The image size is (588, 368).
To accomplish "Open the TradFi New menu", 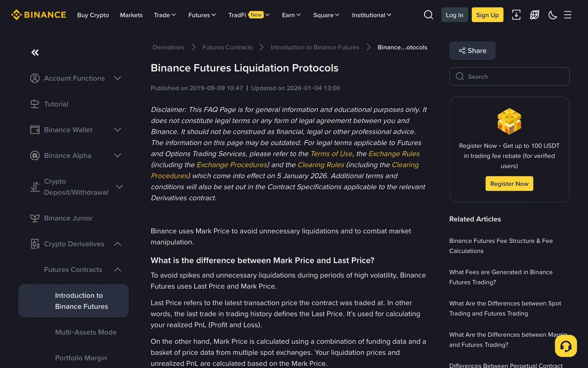I will 249,15.
